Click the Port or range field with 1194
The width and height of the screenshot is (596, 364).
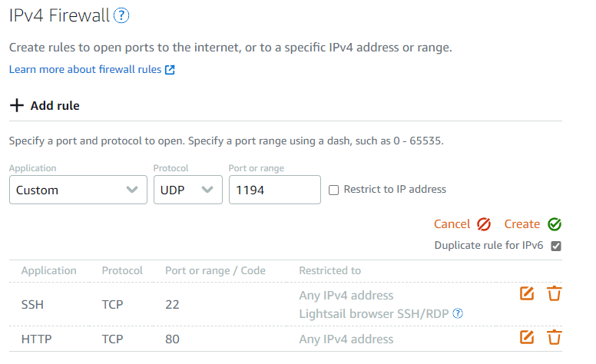tap(274, 190)
